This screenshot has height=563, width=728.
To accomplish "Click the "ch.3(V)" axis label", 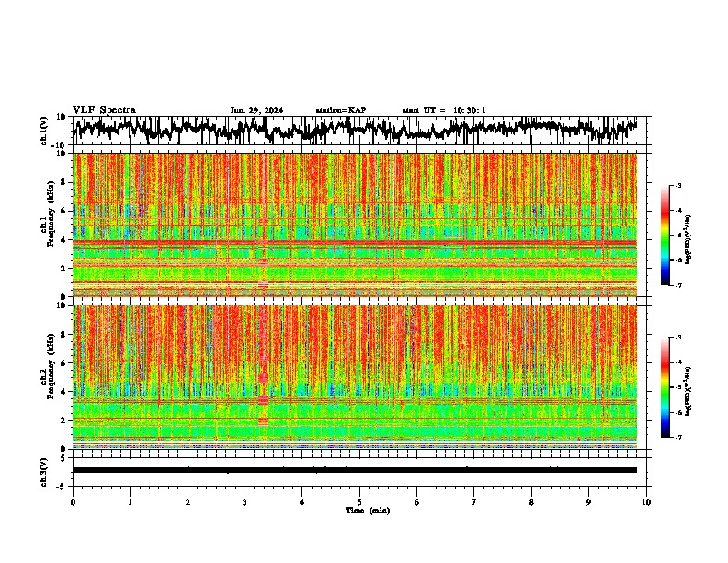I will [x=44, y=473].
